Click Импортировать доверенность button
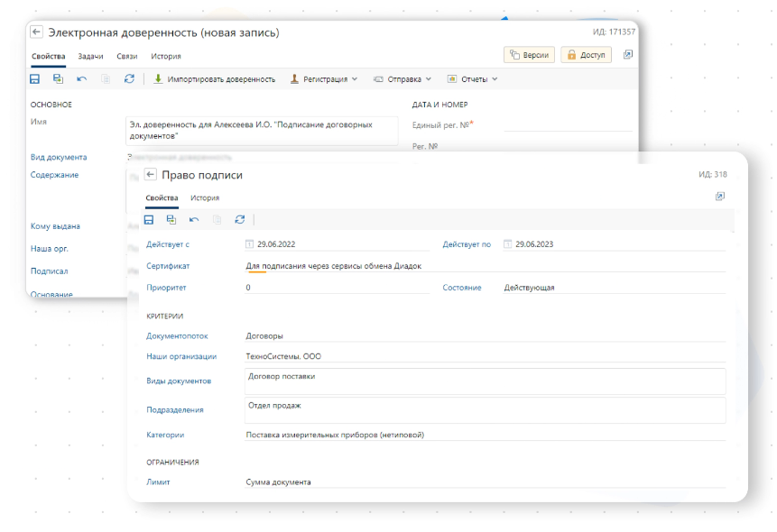Screen dimensions: 777x532 click(214, 79)
